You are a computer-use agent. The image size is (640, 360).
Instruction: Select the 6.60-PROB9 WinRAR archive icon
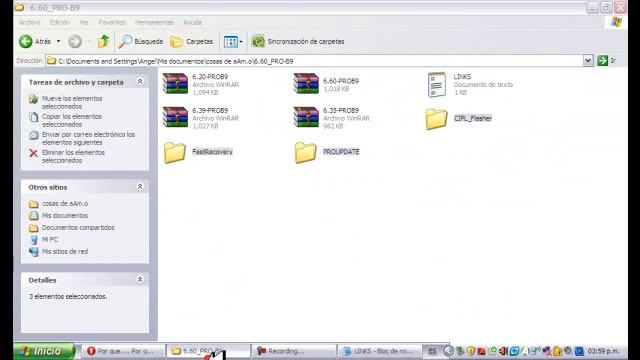click(306, 84)
